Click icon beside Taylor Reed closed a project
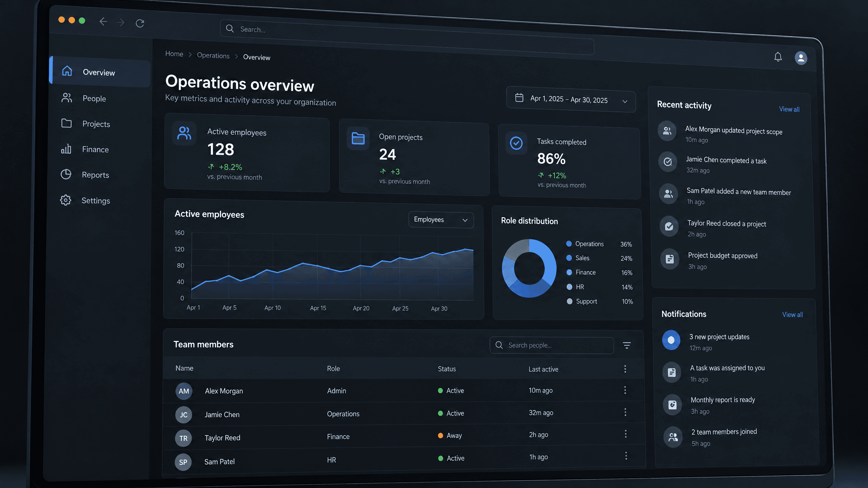Viewport: 868px width, 488px height. (x=669, y=226)
